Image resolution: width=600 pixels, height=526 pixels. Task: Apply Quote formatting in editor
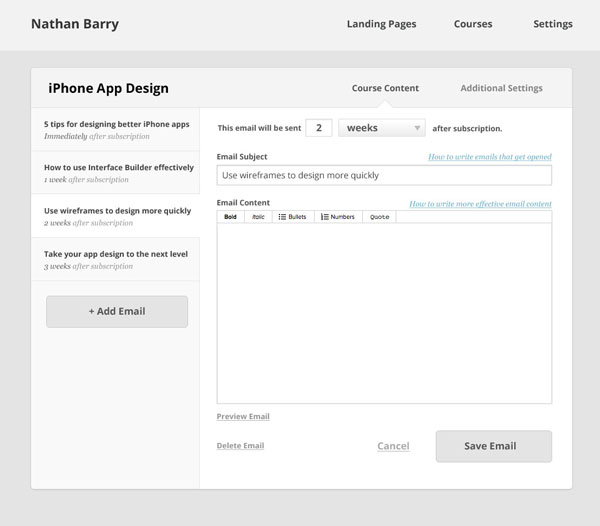pyautogui.click(x=379, y=216)
